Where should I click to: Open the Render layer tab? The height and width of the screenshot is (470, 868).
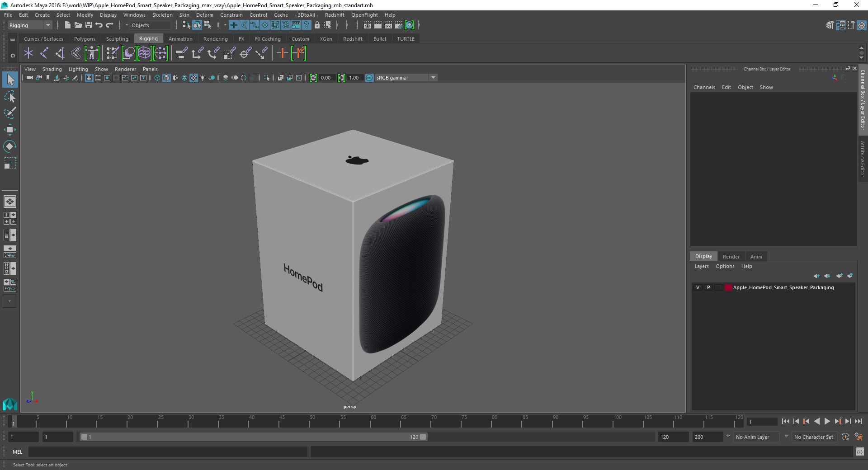[x=731, y=256]
